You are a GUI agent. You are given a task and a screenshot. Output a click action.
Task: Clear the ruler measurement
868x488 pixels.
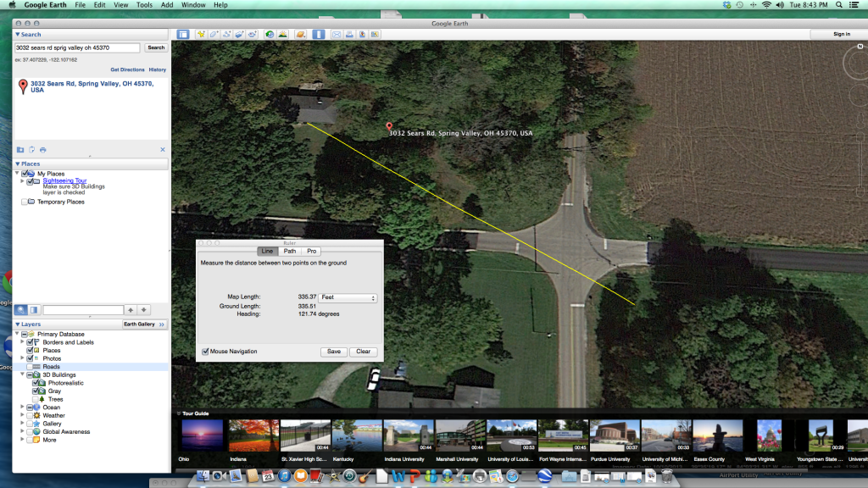[363, 352]
